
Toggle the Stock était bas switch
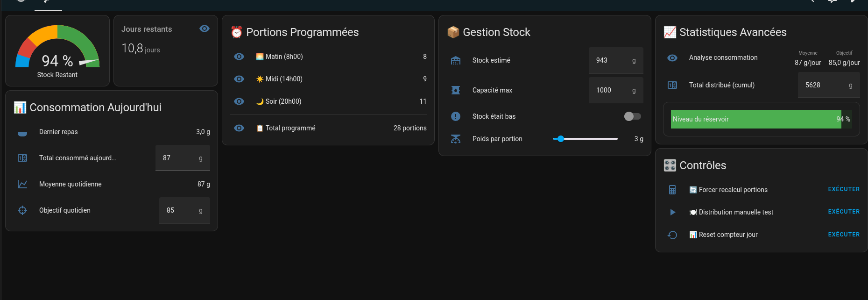633,116
